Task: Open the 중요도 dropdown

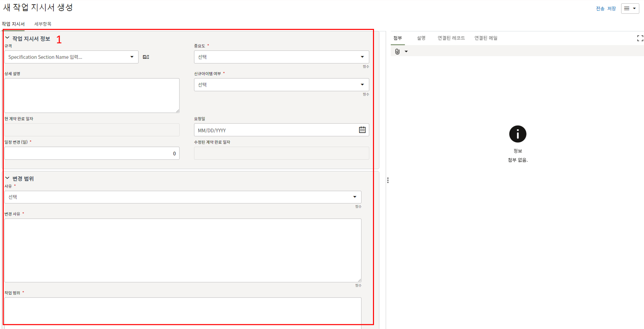Action: (281, 57)
